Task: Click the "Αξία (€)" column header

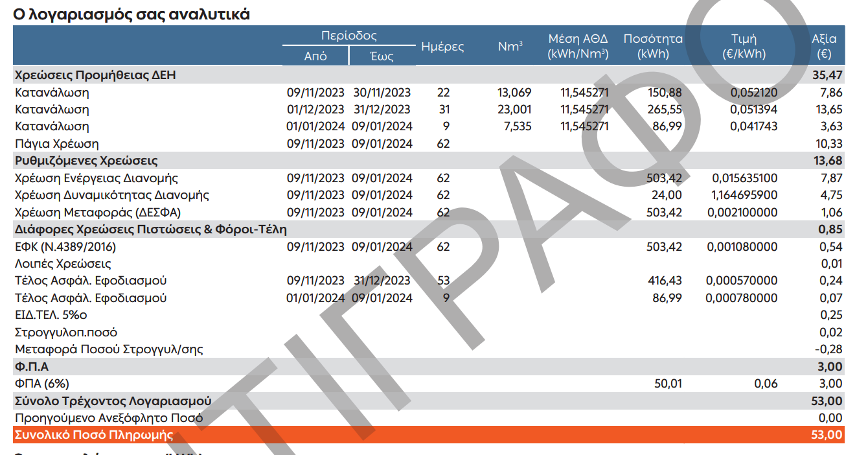Action: pyautogui.click(x=824, y=46)
